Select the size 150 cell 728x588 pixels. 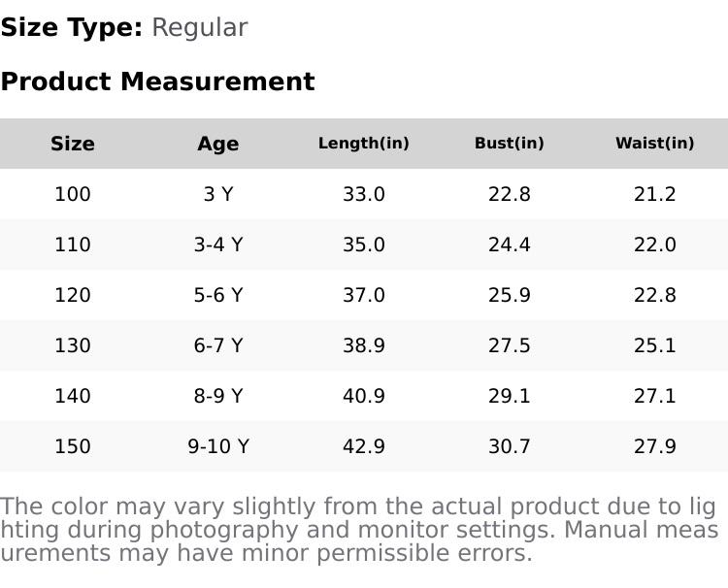[73, 446]
